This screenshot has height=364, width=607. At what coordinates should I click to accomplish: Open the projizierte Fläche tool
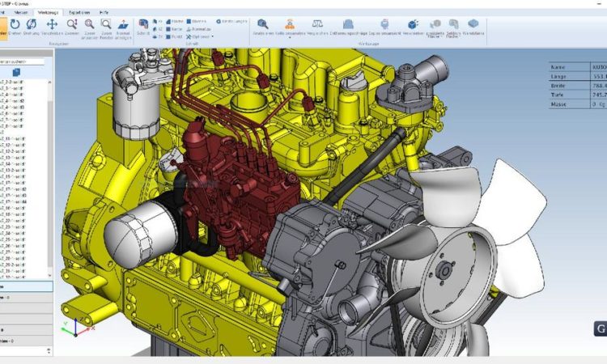(435, 28)
